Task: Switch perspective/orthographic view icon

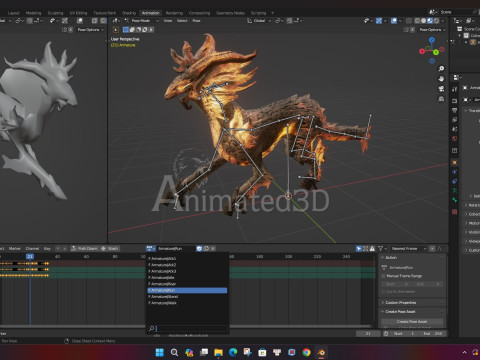Action: (441, 99)
